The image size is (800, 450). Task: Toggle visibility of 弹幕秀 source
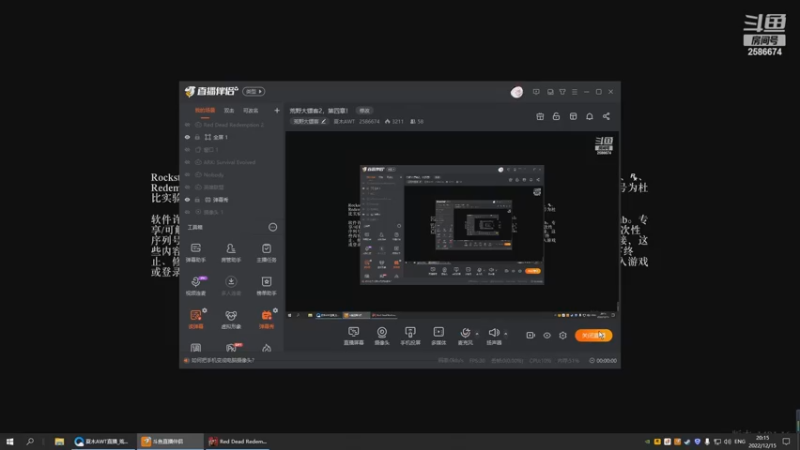tap(187, 199)
